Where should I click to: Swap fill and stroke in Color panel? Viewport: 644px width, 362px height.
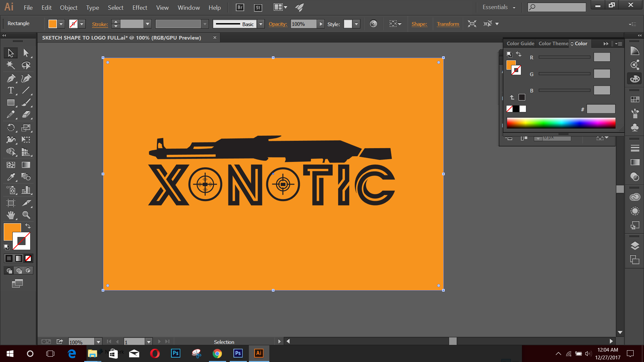[x=519, y=54]
